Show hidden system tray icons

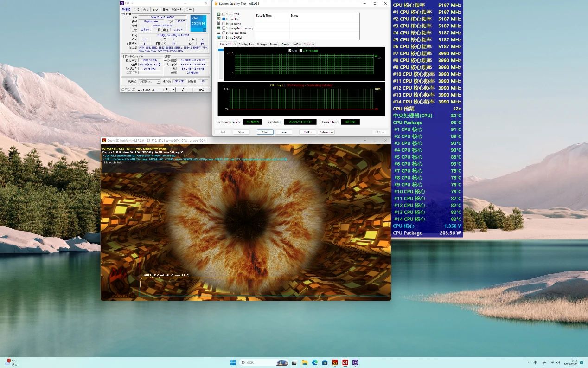click(529, 362)
